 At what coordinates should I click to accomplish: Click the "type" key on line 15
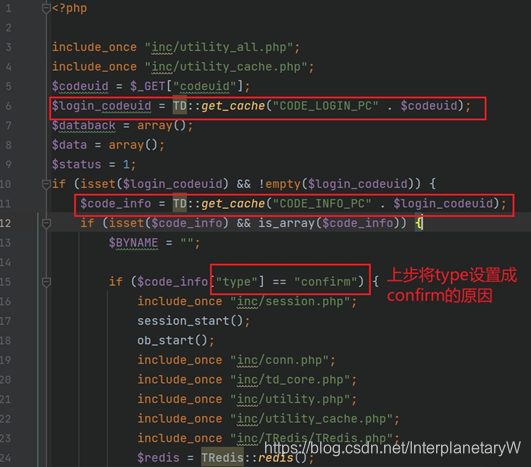pyautogui.click(x=237, y=282)
